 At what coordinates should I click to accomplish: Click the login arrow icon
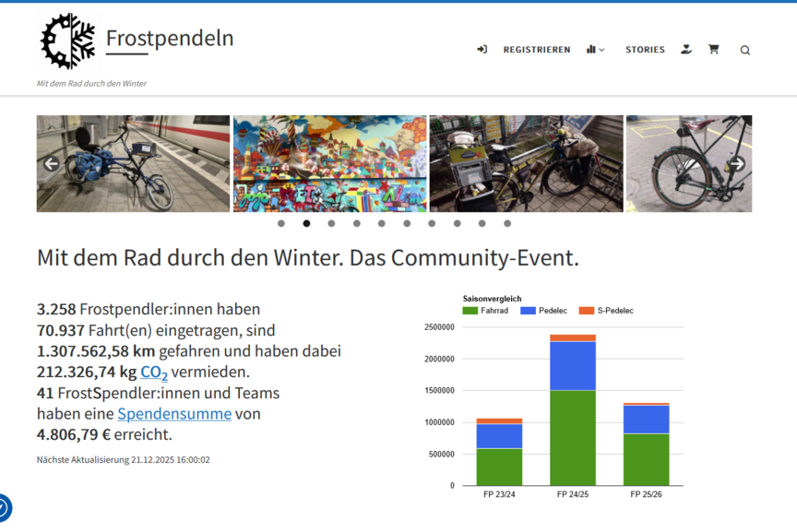pos(482,50)
